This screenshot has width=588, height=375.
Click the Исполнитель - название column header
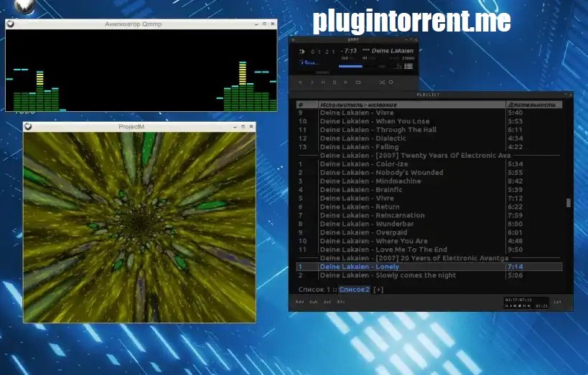(x=412, y=105)
